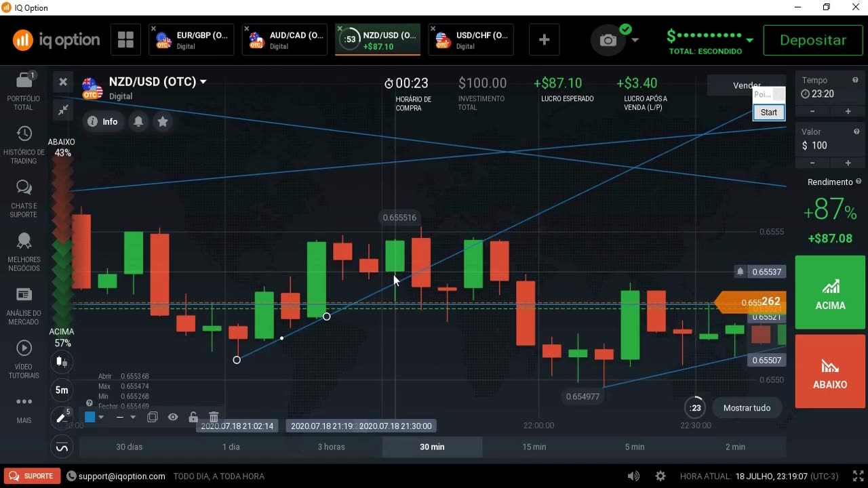Select the 2 min time range
The image size is (868, 488).
(735, 447)
